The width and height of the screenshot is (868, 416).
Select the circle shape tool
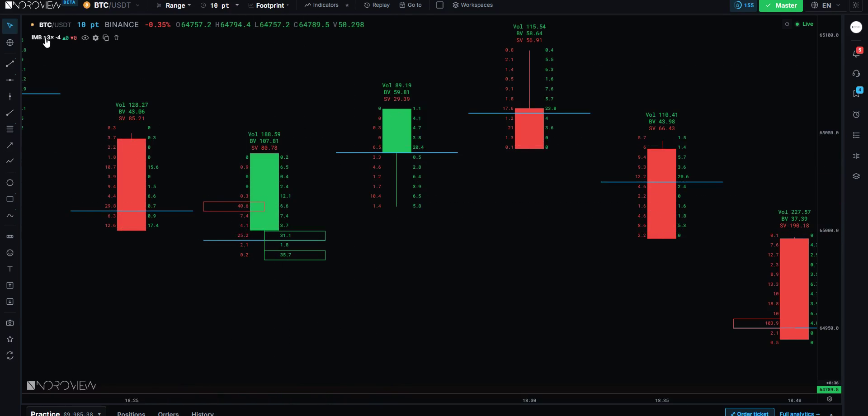pos(10,183)
